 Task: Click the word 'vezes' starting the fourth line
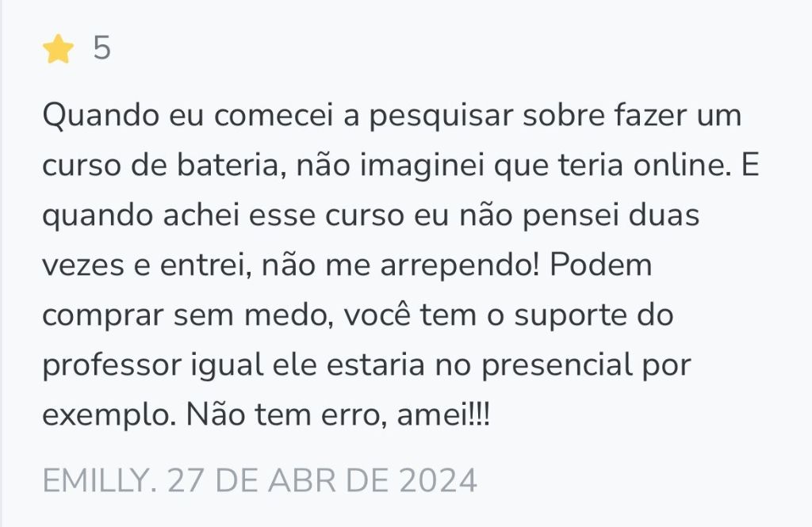click(x=83, y=265)
